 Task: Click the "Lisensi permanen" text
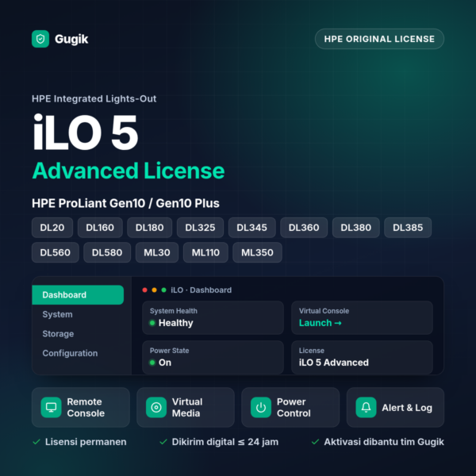click(x=86, y=442)
